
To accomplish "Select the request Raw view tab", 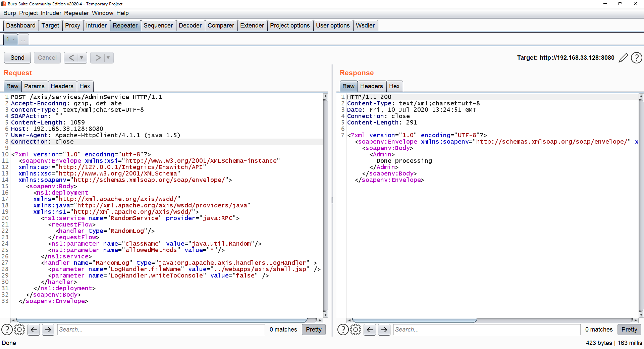I will pos(12,86).
